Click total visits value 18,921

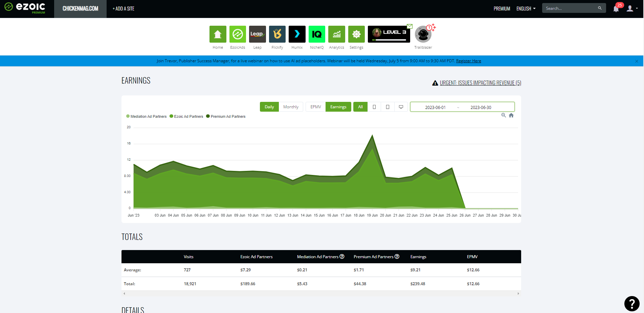pyautogui.click(x=190, y=284)
